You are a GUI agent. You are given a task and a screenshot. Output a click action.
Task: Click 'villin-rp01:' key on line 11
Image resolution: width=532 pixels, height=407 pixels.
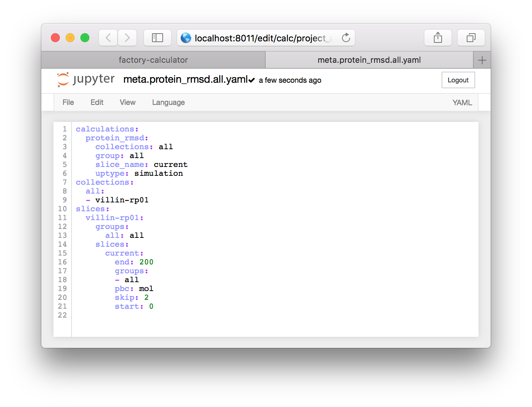tap(114, 218)
